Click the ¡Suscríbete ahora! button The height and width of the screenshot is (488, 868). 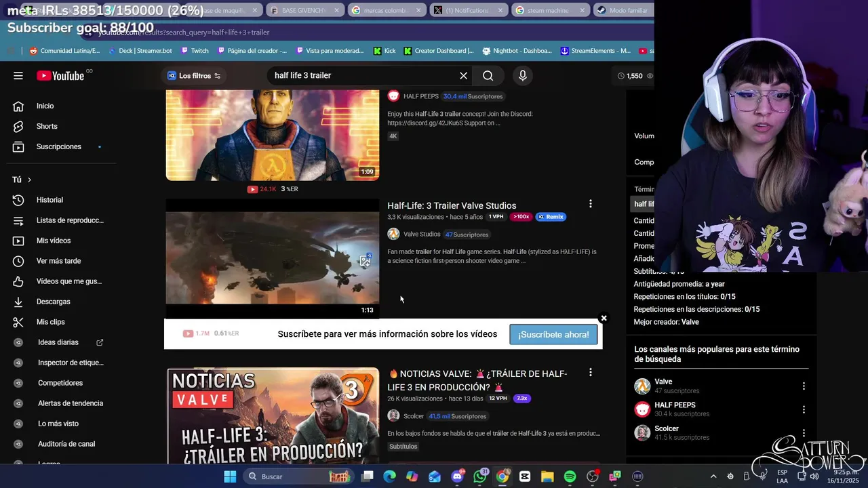(553, 334)
